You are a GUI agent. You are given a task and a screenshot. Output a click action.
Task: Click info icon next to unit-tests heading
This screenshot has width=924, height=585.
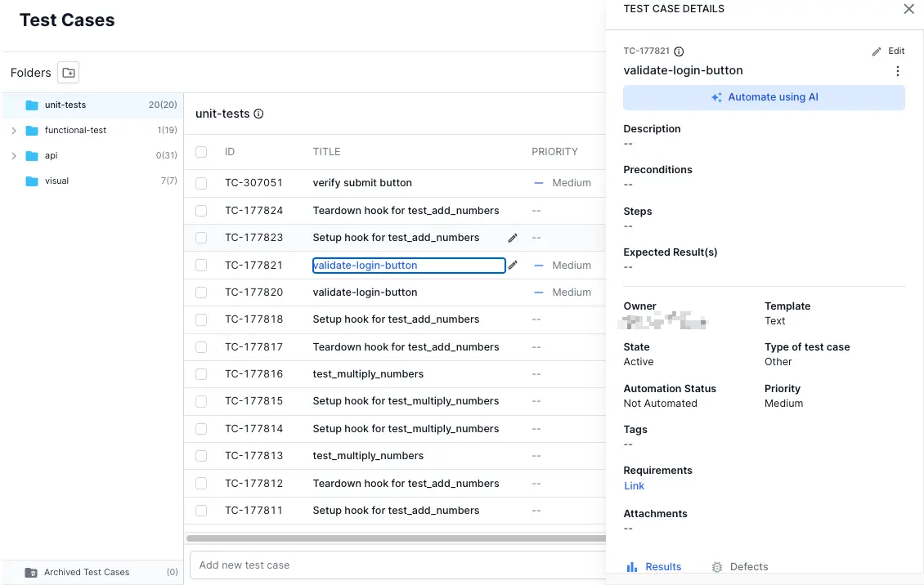pos(259,114)
